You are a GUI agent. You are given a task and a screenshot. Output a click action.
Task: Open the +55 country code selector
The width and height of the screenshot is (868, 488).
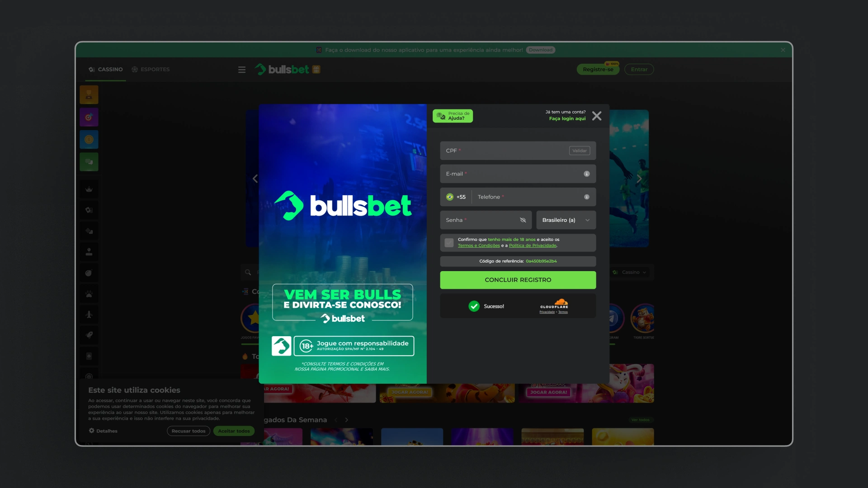(x=456, y=197)
